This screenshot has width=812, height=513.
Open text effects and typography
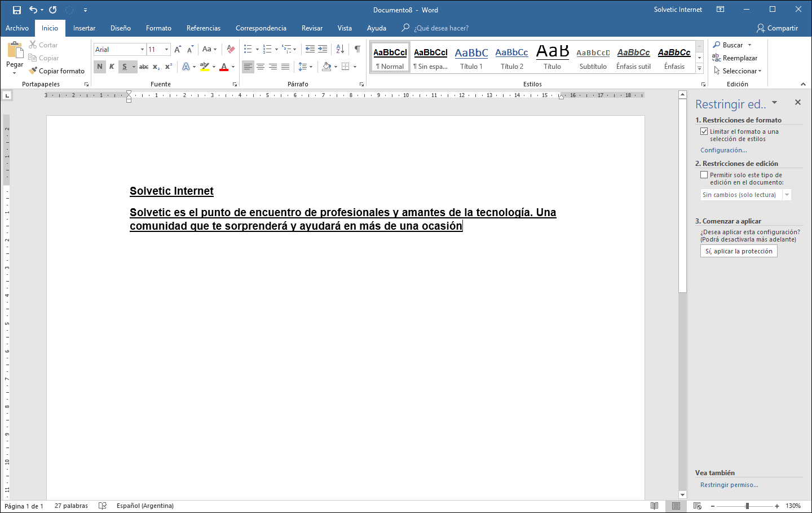pyautogui.click(x=186, y=67)
